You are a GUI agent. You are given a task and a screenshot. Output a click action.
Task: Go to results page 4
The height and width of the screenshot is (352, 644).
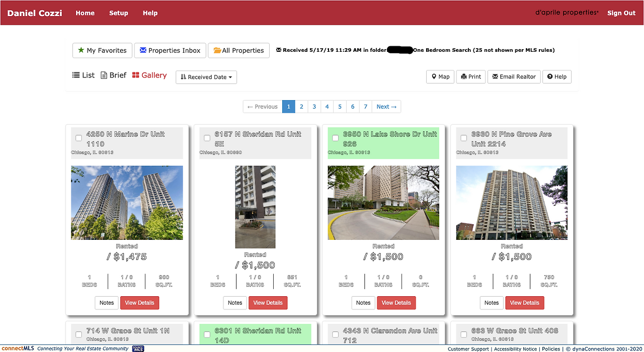[327, 107]
